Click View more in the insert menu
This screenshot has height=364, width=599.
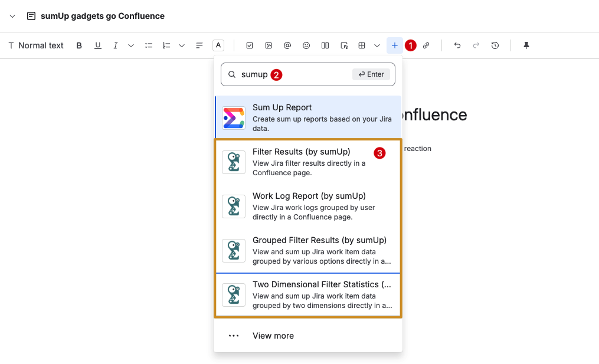click(x=308, y=336)
